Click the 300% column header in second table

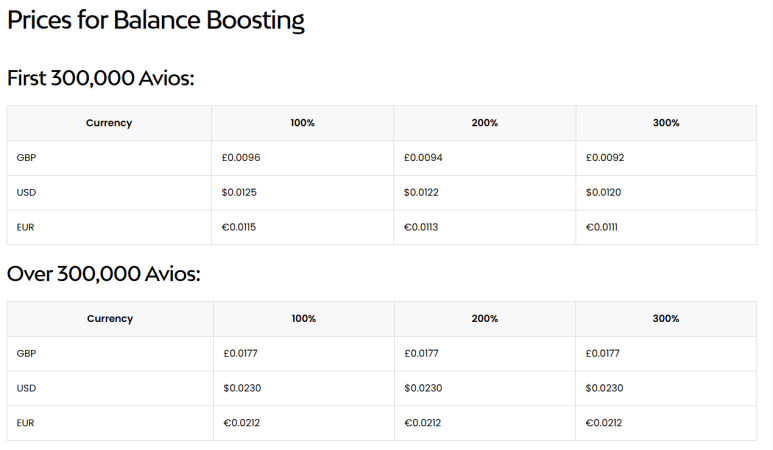tap(666, 318)
